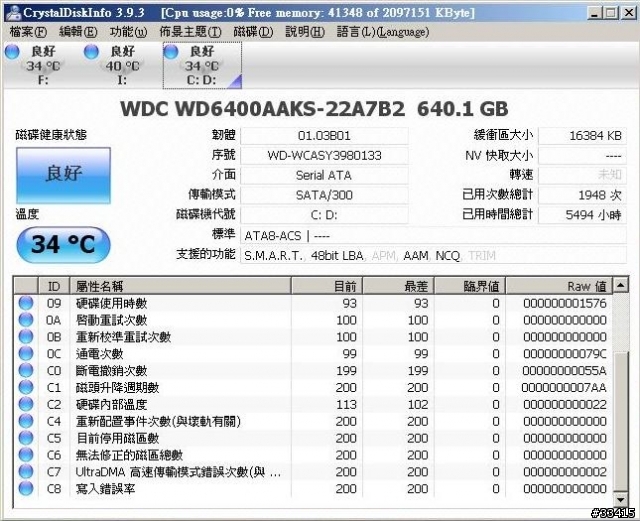640x521 pixels.
Task: Click the 34 °C temperature indicator
Action: click(x=63, y=244)
